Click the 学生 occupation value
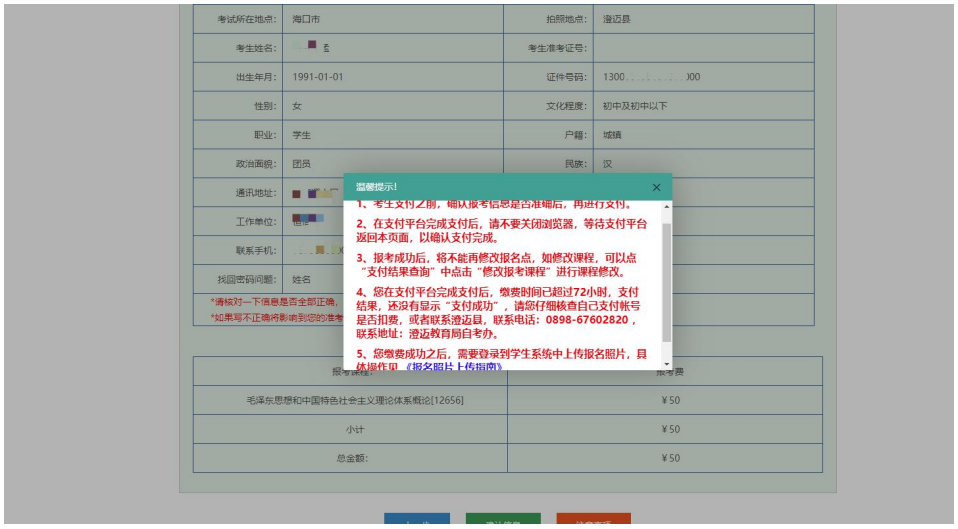 tap(301, 135)
